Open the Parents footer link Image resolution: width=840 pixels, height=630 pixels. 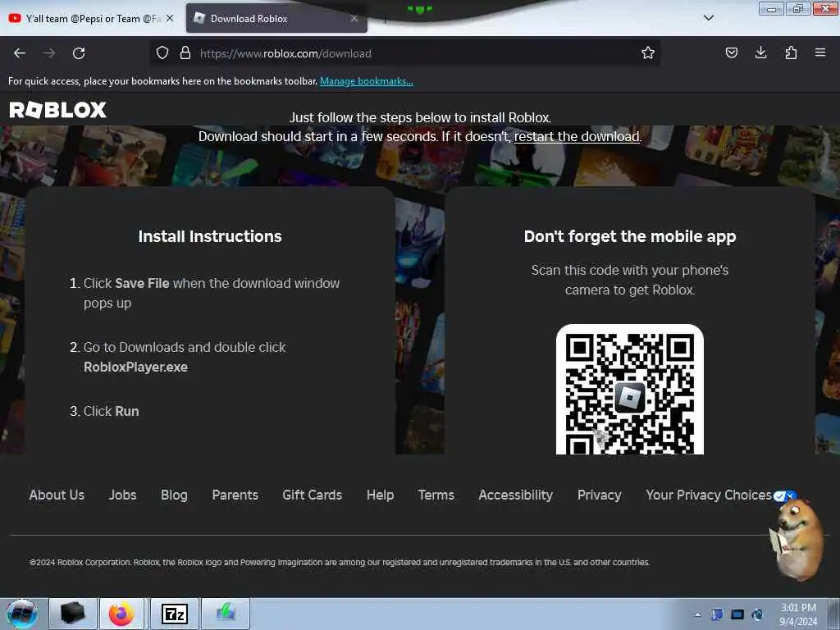coord(235,495)
